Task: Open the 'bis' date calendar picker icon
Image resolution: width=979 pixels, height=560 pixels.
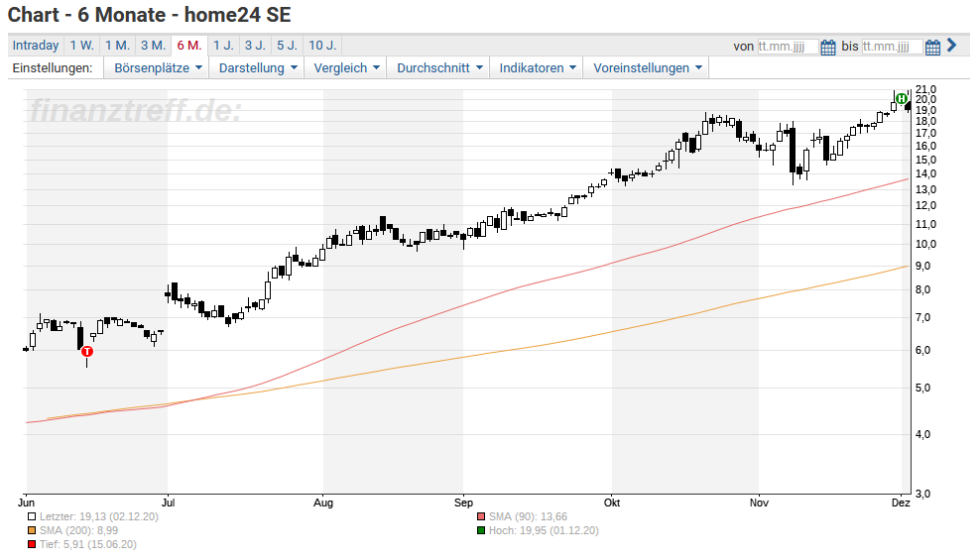Action: pyautogui.click(x=932, y=47)
